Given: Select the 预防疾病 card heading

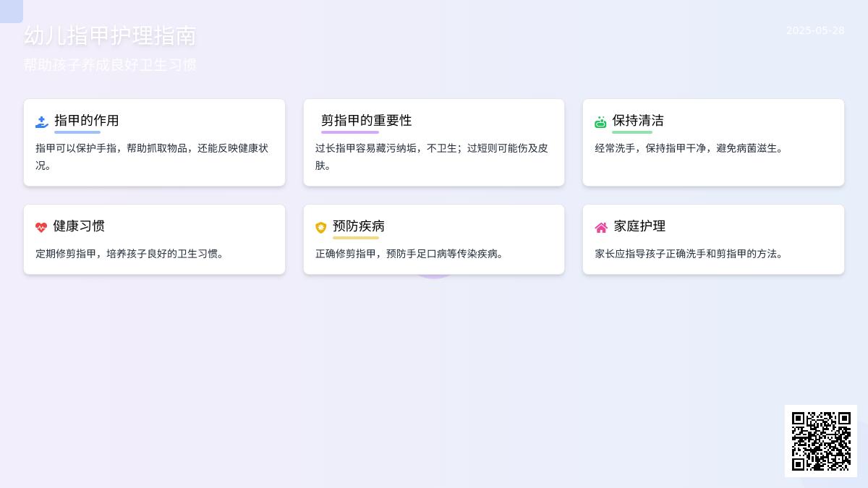Looking at the screenshot, I should 359,226.
